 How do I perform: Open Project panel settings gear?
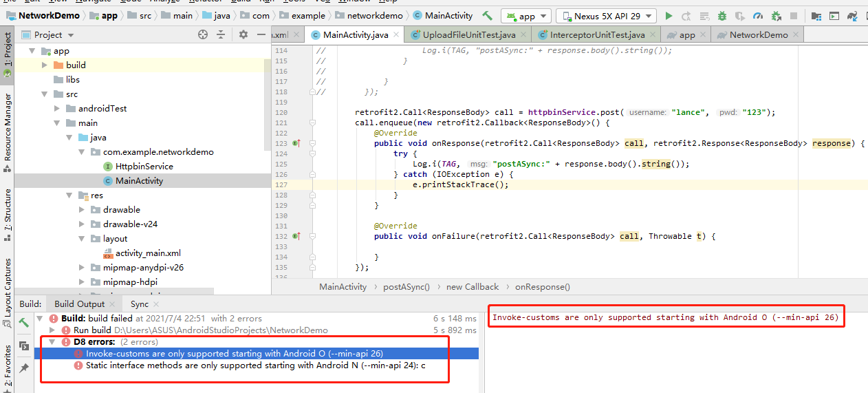click(243, 34)
